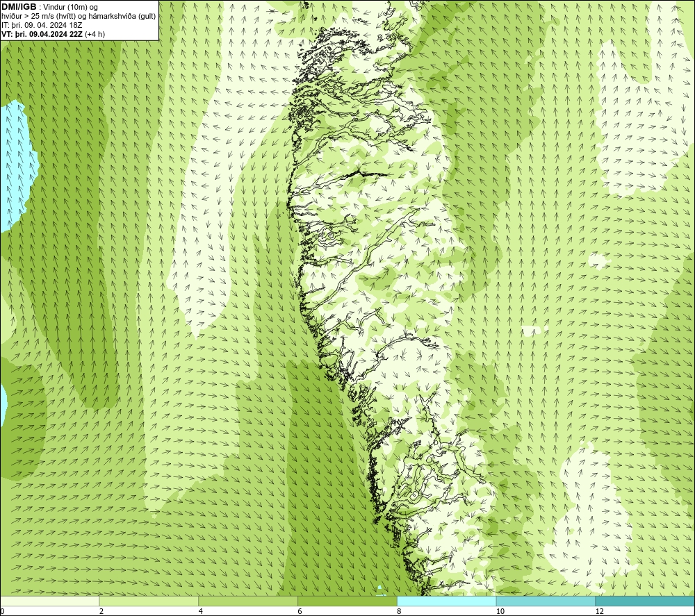
Task: Click the legend scale label '2'
Action: coord(101,611)
